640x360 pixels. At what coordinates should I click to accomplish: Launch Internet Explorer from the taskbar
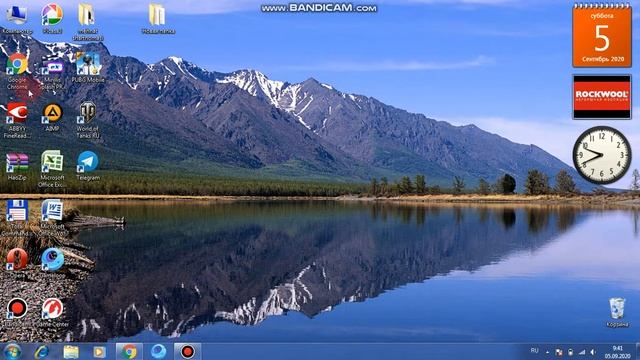42,351
